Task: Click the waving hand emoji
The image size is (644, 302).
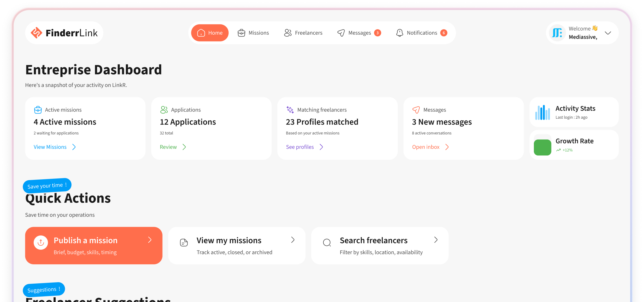Action: 595,28
